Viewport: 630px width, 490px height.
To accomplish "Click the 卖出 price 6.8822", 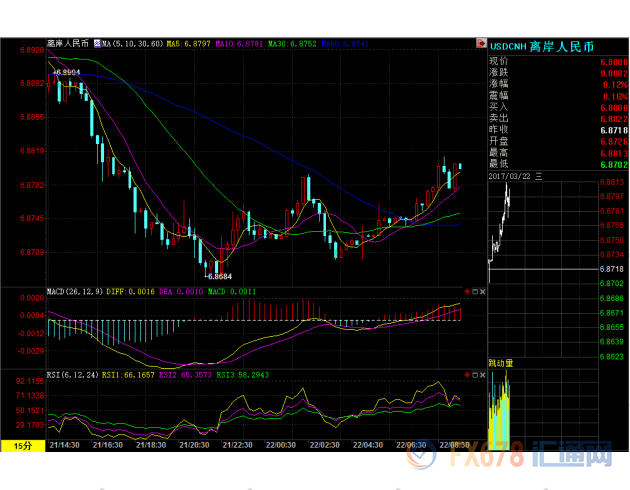I will point(614,119).
